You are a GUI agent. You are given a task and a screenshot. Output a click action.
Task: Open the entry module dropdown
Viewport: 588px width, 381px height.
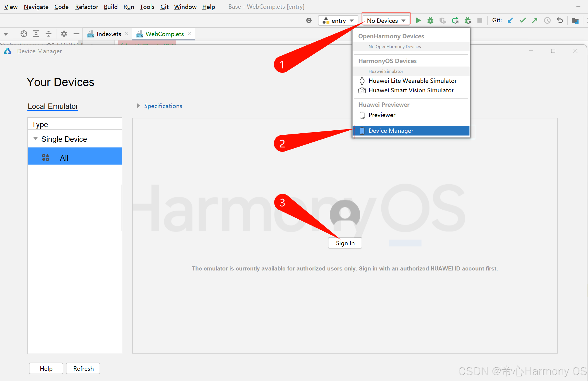pyautogui.click(x=338, y=21)
